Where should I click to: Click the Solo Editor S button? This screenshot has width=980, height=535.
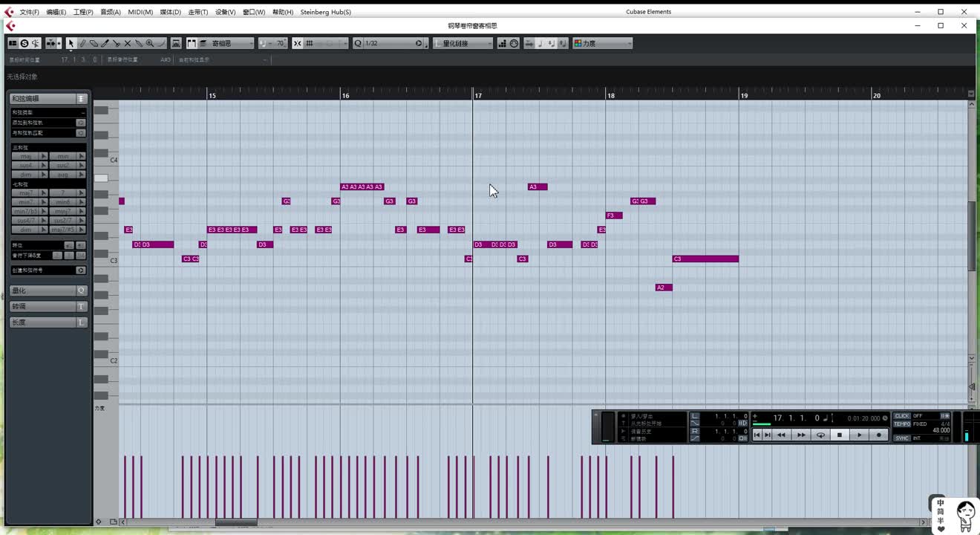pyautogui.click(x=24, y=43)
